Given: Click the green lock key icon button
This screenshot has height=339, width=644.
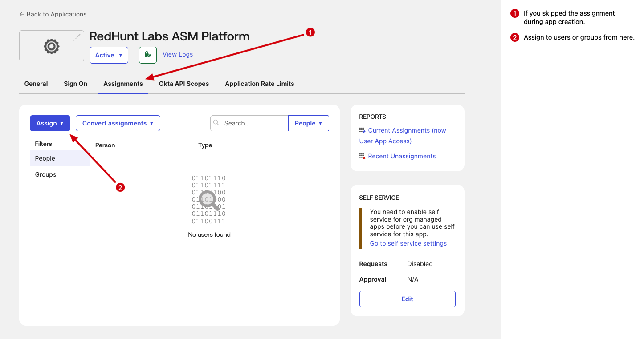Looking at the screenshot, I should [147, 55].
